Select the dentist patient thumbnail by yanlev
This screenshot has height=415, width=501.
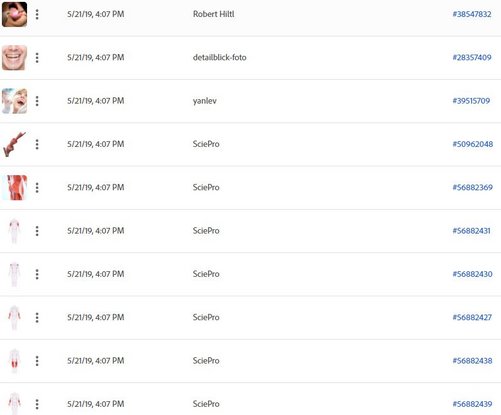click(14, 101)
